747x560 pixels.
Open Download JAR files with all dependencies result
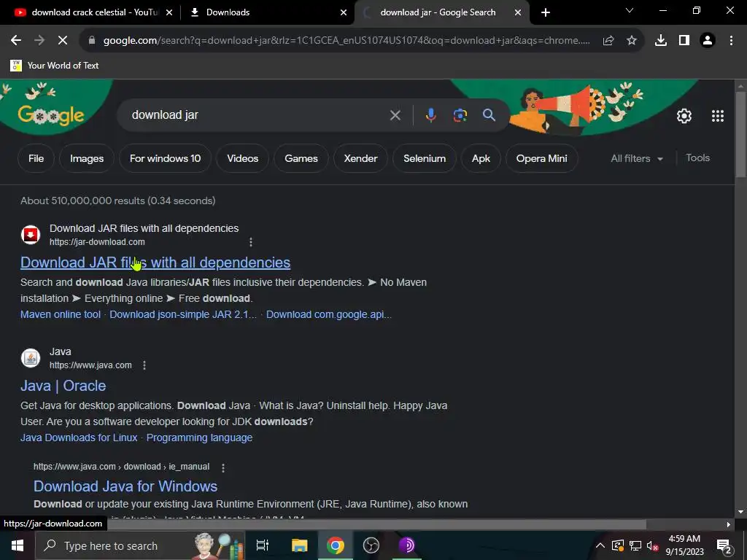pyautogui.click(x=155, y=262)
